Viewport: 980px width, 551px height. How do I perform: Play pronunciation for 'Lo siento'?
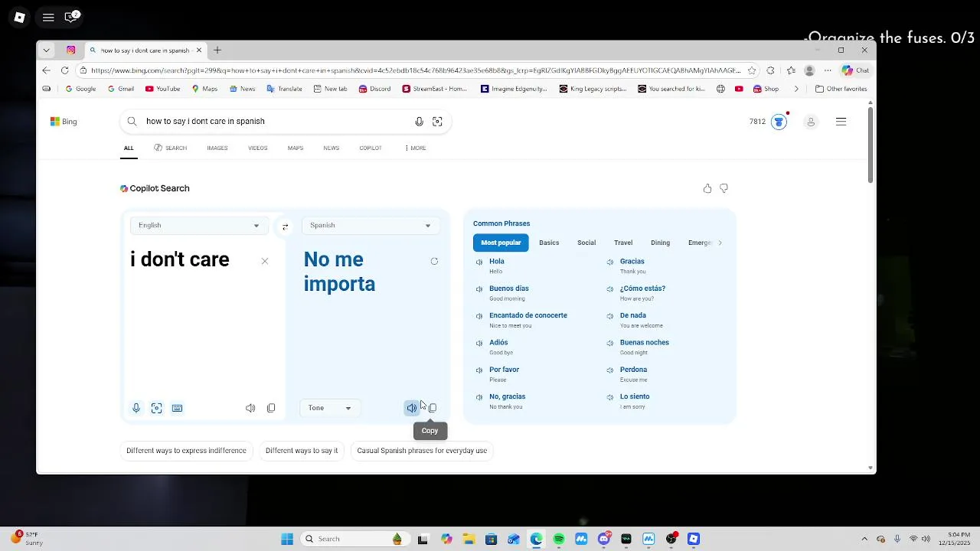click(x=610, y=396)
